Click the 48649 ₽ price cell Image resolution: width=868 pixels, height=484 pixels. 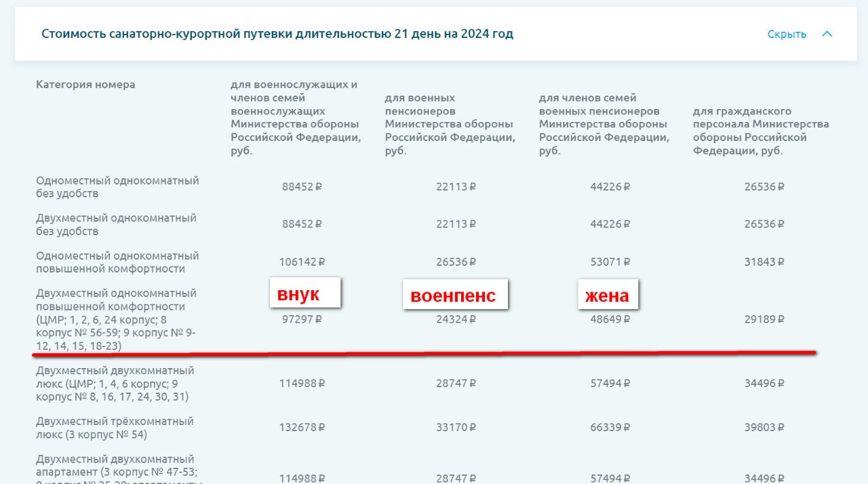[x=610, y=319]
